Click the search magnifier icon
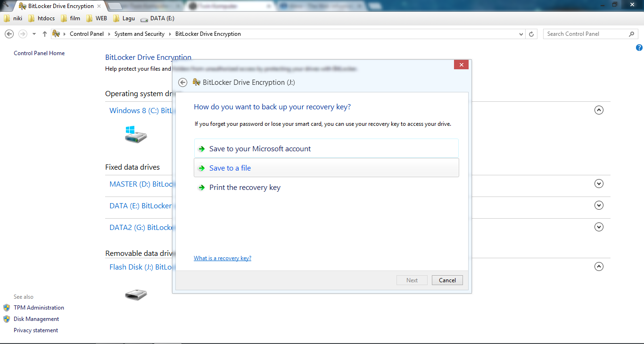 [632, 34]
